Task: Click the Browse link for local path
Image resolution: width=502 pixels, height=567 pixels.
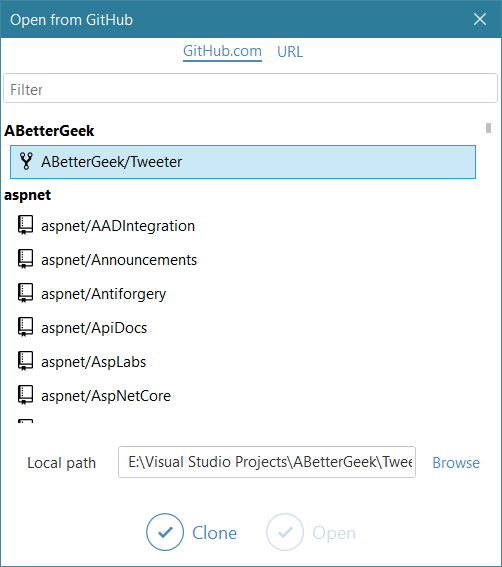Action: (x=456, y=462)
